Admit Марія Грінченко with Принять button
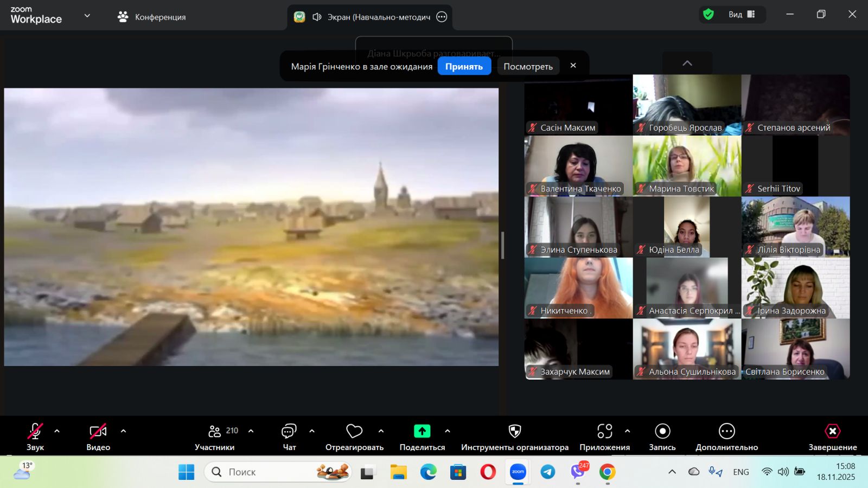 point(464,66)
